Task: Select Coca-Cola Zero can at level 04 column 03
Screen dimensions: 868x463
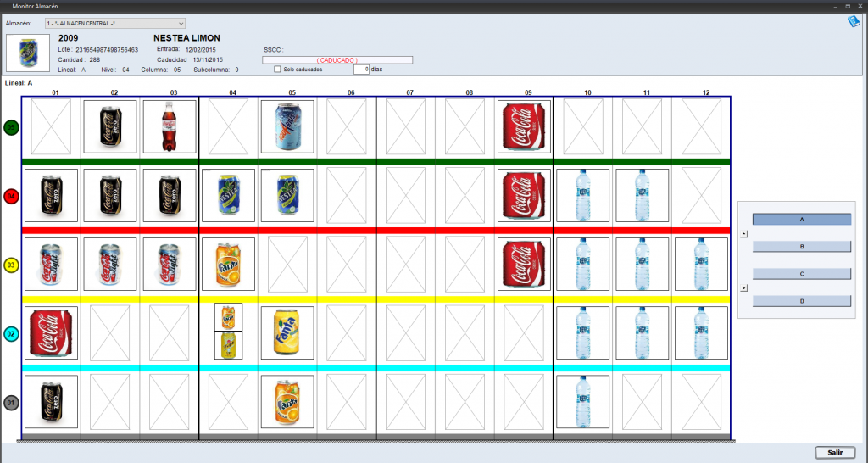Action: pyautogui.click(x=170, y=196)
